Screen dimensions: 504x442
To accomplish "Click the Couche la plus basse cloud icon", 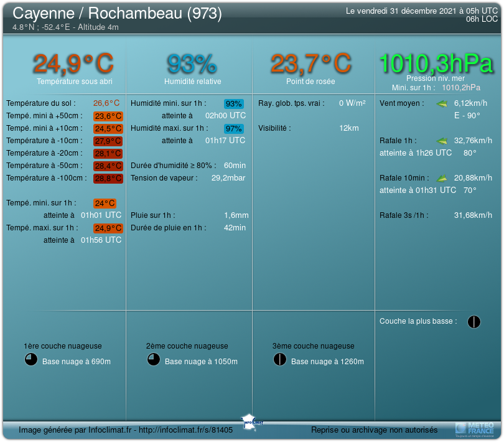I will click(x=474, y=321).
